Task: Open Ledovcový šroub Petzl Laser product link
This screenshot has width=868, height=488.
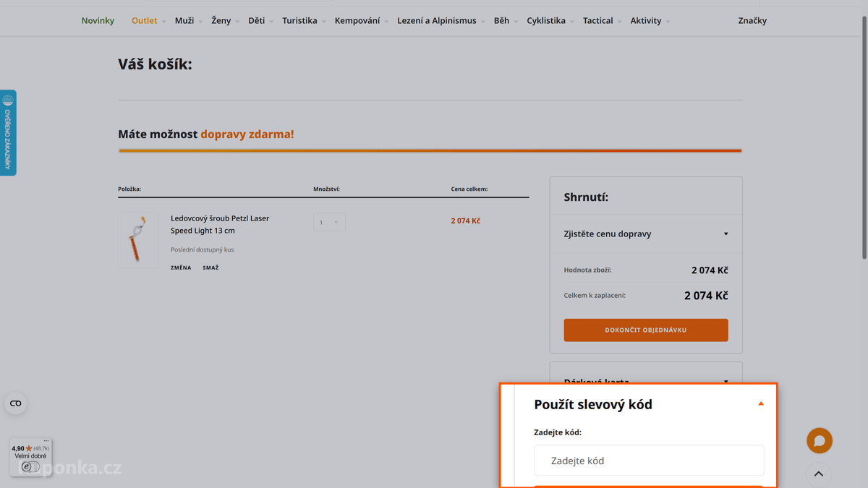Action: (220, 224)
